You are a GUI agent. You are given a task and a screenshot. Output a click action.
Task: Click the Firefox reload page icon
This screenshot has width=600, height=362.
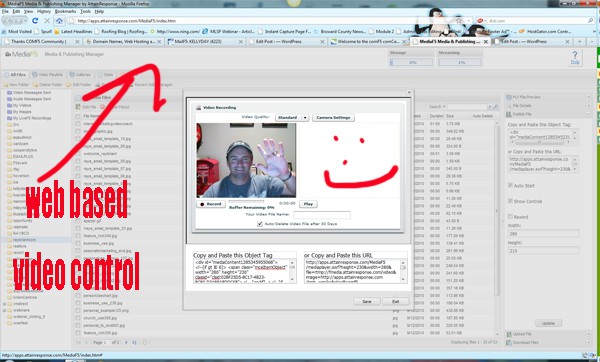(35, 21)
